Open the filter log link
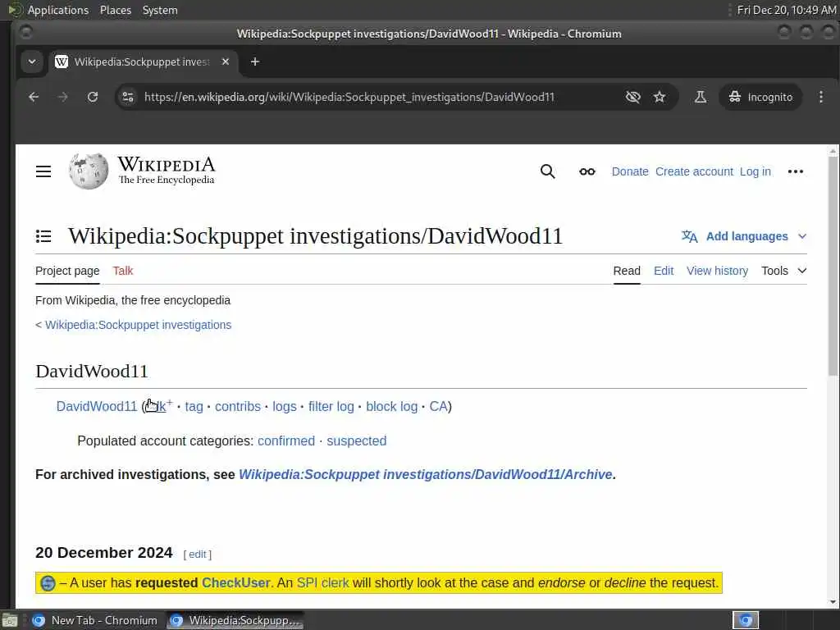The width and height of the screenshot is (840, 630). tap(331, 407)
